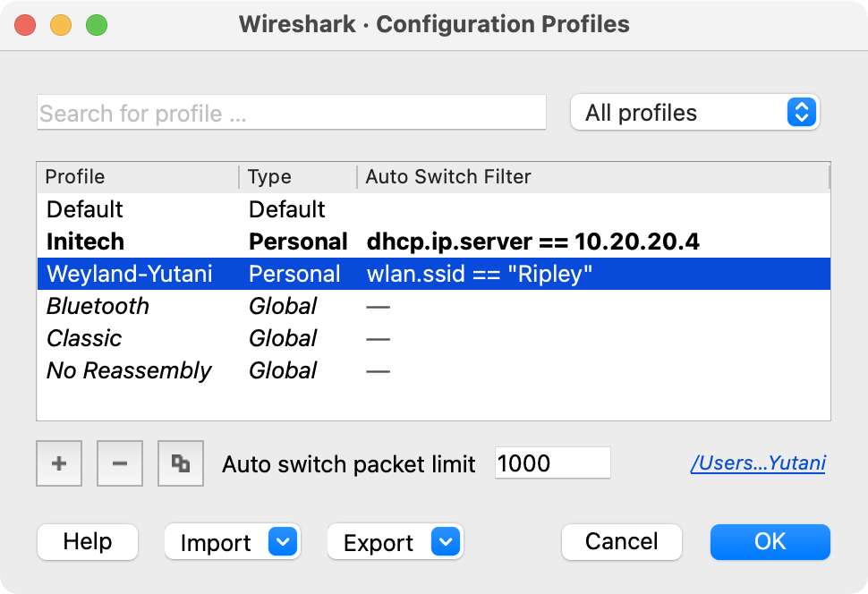Select the No Reassembly profile
The width and height of the screenshot is (868, 594).
point(134,370)
